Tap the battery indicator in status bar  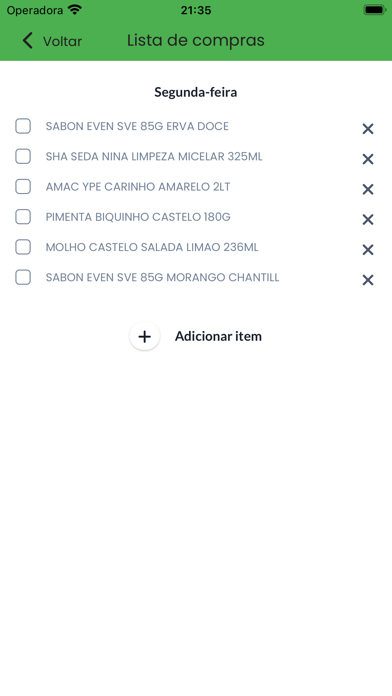(374, 10)
